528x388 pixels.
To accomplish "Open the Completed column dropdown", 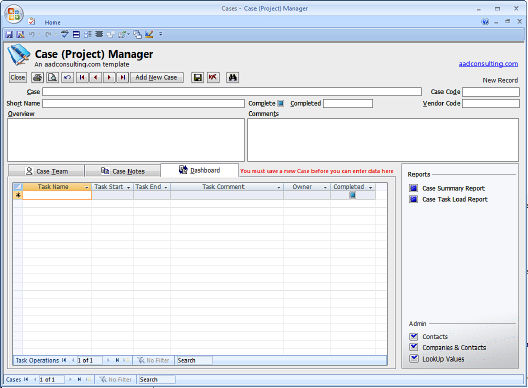I will pos(371,187).
